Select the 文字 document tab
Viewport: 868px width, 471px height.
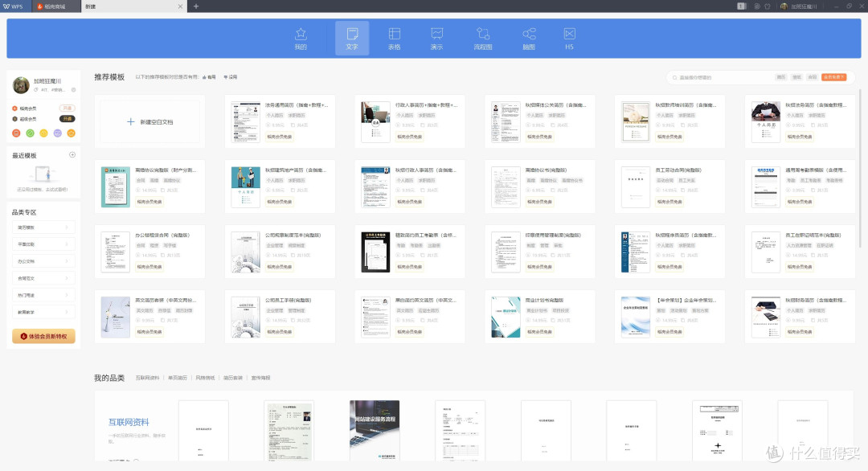pos(352,39)
